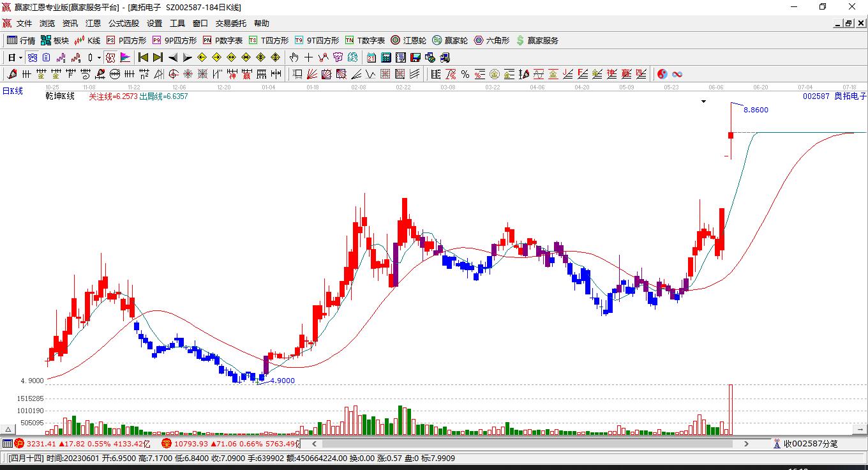Open the 江恩 menu
The height and width of the screenshot is (470, 868).
coord(93,24)
